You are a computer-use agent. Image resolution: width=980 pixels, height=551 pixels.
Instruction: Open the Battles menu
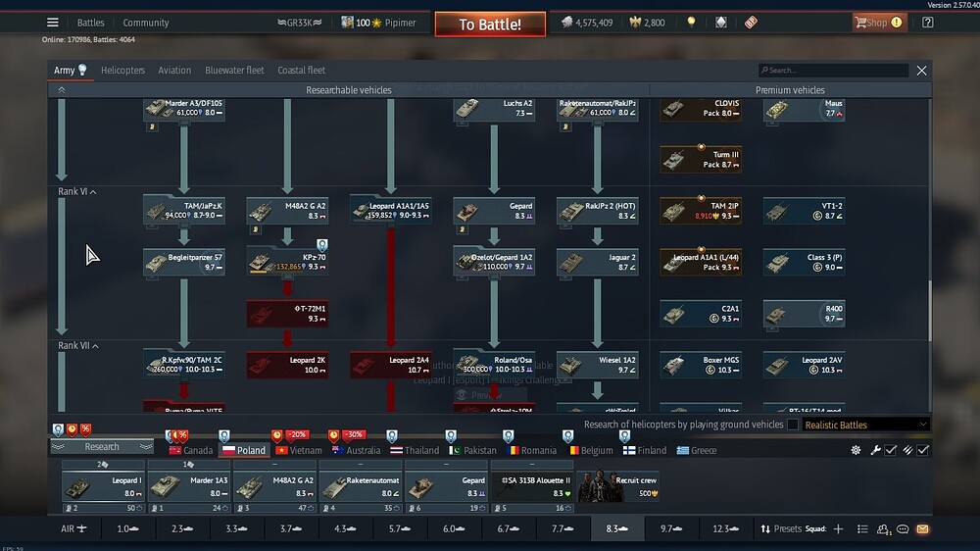click(x=90, y=23)
